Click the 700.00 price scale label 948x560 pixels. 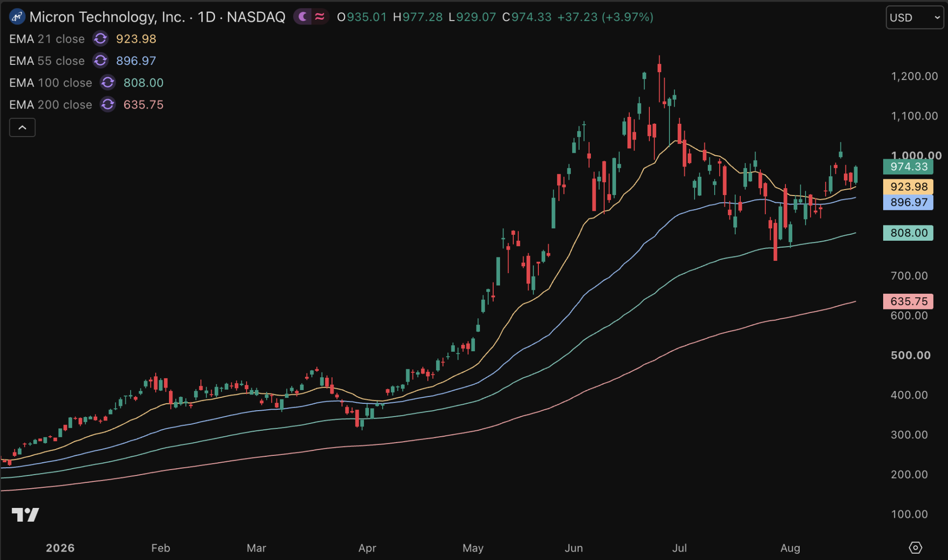click(909, 276)
